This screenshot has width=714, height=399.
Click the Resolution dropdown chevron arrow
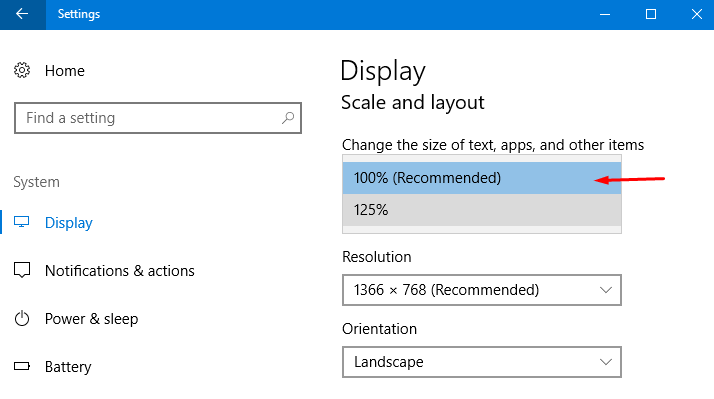(x=606, y=290)
